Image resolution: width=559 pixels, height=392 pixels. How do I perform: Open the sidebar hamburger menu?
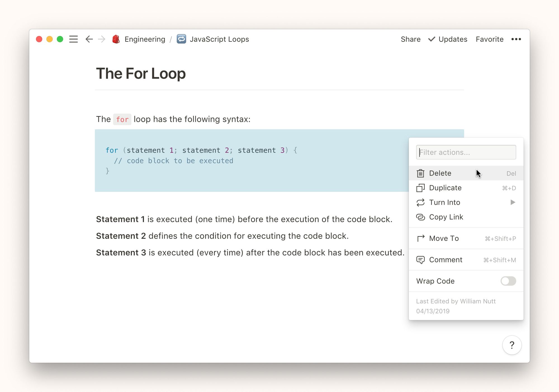(x=74, y=39)
